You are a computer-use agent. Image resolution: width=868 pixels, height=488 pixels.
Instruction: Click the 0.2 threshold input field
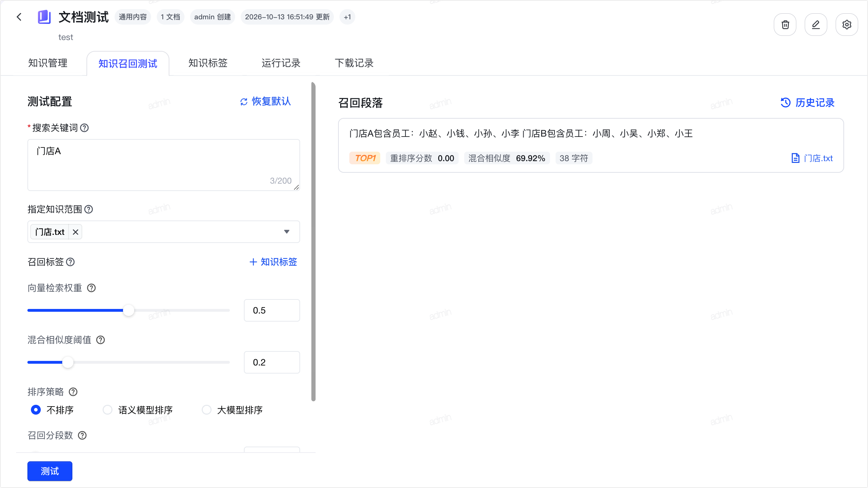(x=272, y=362)
